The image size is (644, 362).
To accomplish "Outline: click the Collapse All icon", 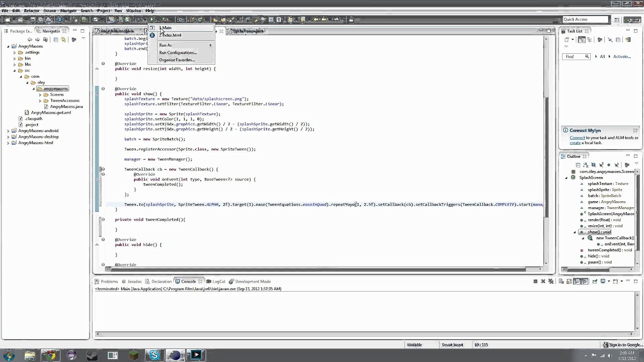I will coord(578,165).
